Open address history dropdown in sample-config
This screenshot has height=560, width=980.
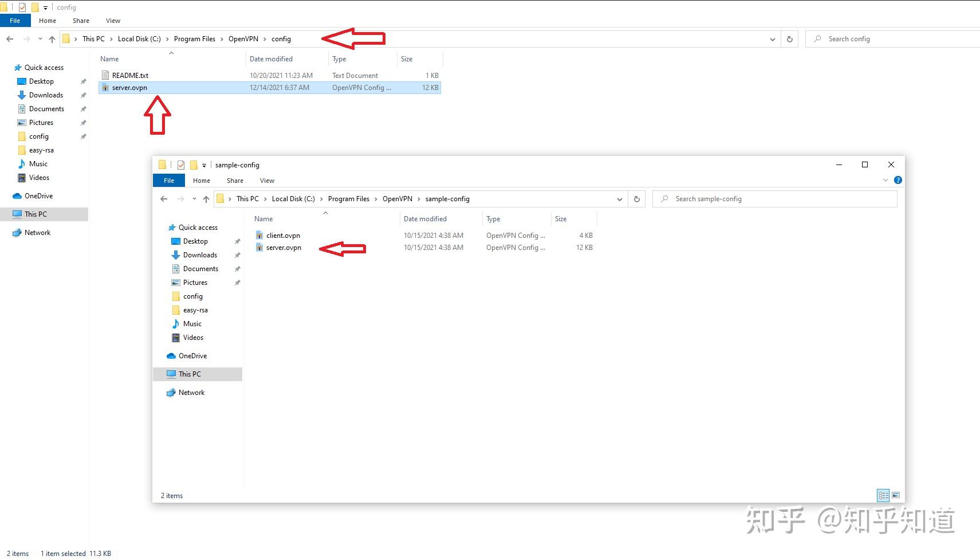click(x=620, y=199)
